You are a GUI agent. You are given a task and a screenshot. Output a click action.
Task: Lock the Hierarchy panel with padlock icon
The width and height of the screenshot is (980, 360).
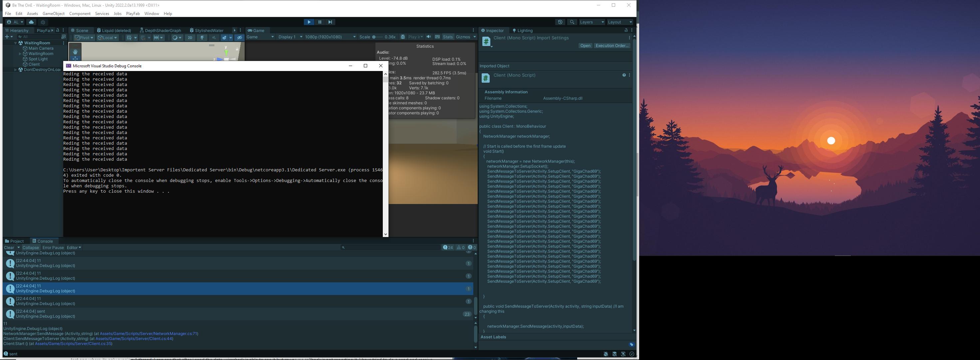coord(58,30)
